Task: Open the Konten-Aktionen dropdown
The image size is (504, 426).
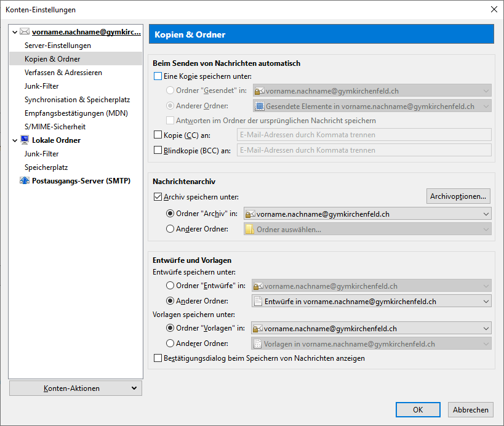Action: click(76, 388)
